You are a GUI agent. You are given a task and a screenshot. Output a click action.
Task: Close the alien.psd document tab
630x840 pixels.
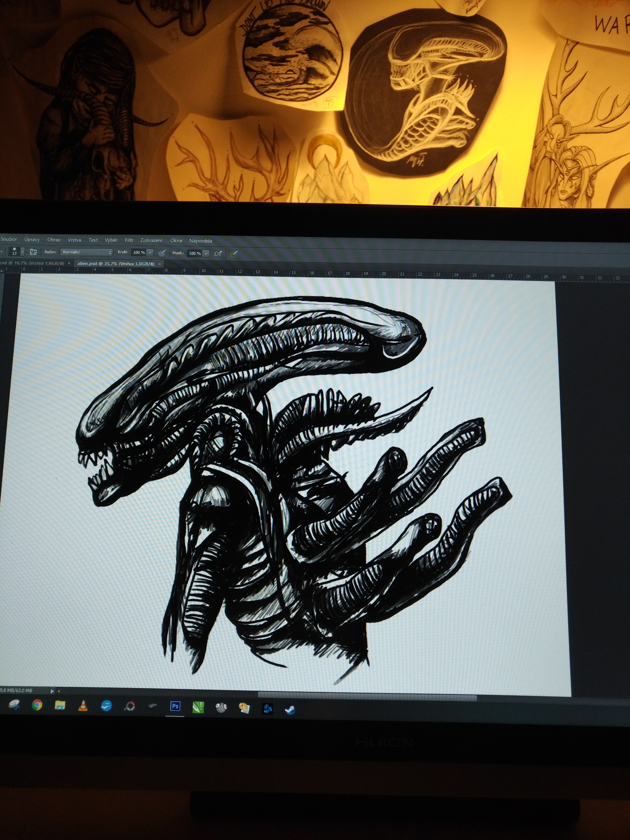coord(160,264)
